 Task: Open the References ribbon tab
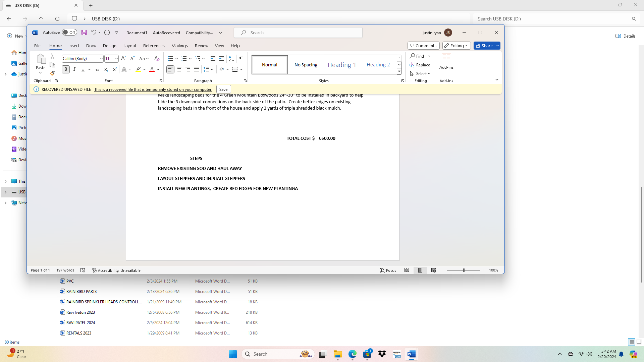[154, 46]
